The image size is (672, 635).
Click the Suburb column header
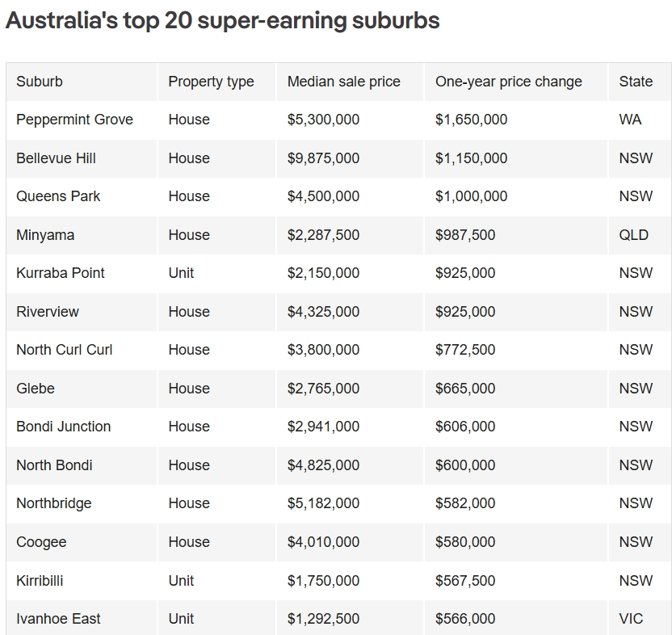[40, 82]
